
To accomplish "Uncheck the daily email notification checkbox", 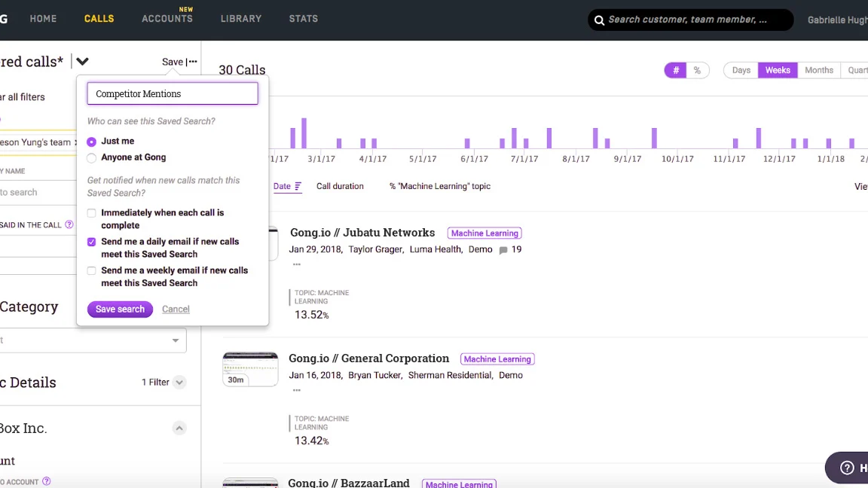I will [x=92, y=242].
